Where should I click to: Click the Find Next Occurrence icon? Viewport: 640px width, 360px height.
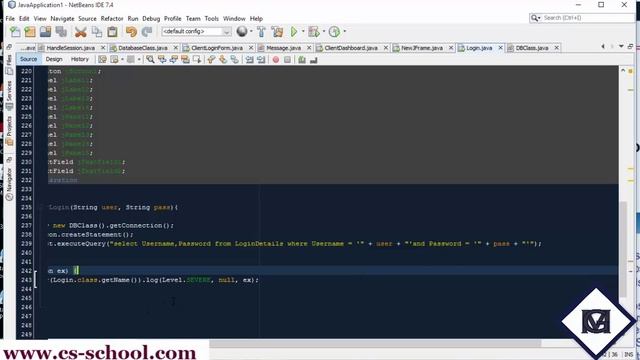point(173,60)
